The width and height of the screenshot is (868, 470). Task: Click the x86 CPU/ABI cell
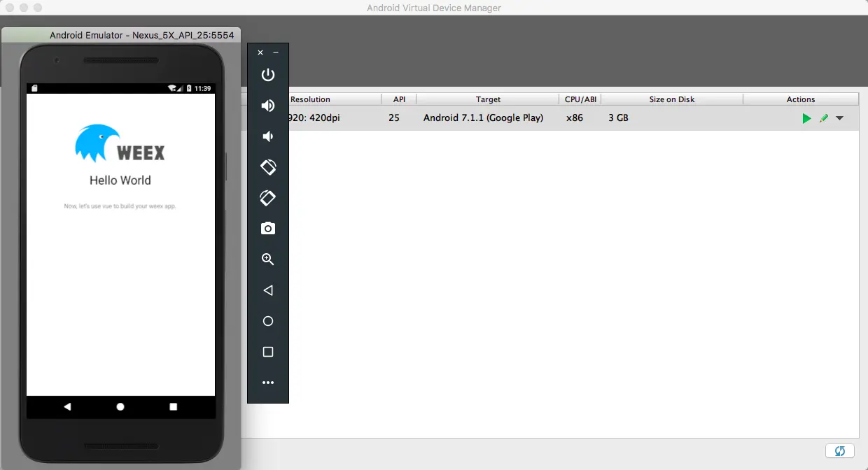coord(575,118)
